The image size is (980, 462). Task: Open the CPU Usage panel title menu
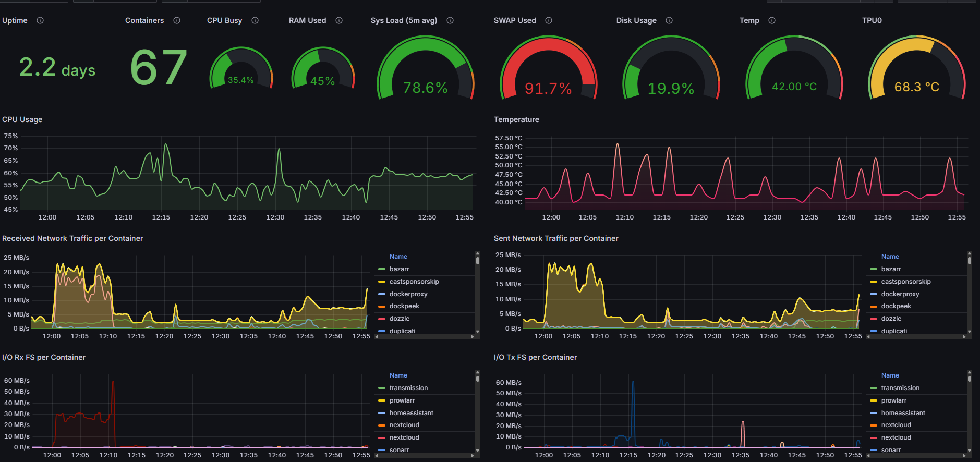pyautogui.click(x=22, y=119)
